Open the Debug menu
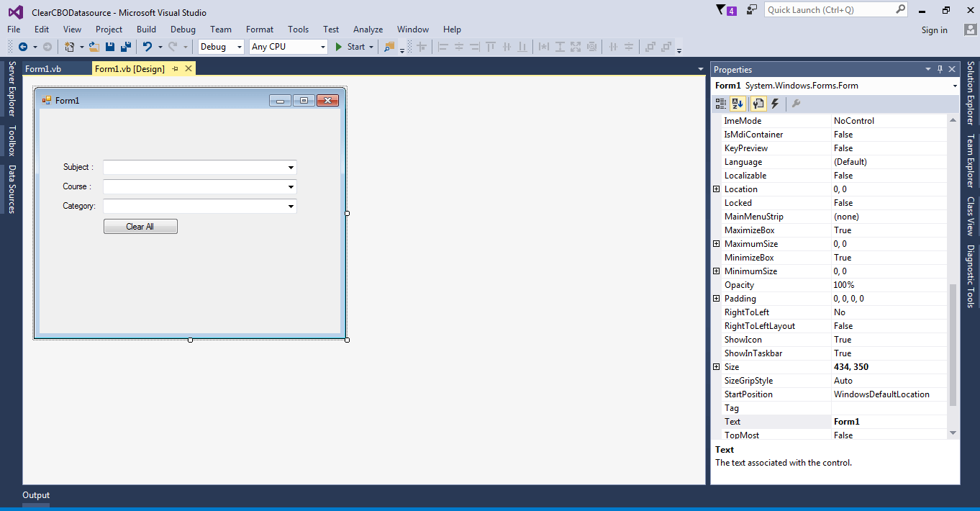 [x=183, y=30]
